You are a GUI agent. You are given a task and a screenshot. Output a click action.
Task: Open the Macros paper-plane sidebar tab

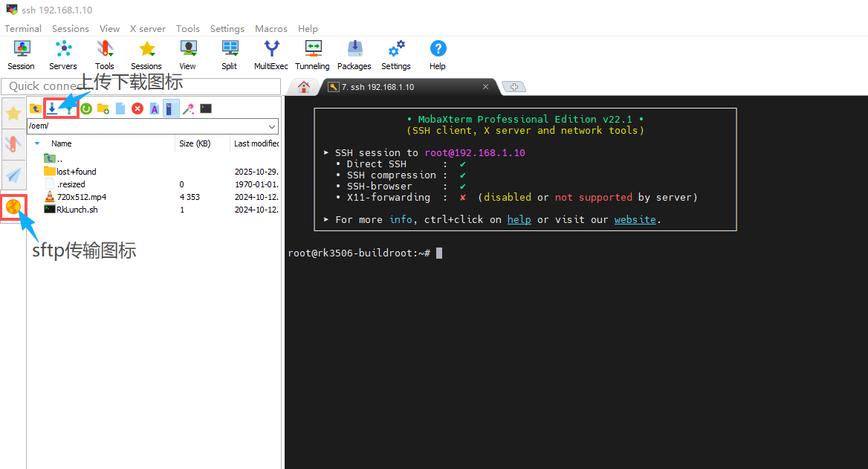tap(13, 175)
